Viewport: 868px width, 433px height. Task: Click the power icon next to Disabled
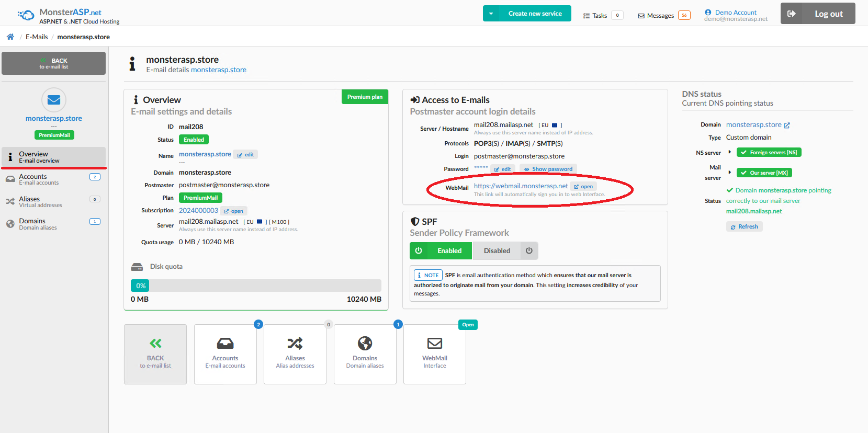[x=529, y=250]
